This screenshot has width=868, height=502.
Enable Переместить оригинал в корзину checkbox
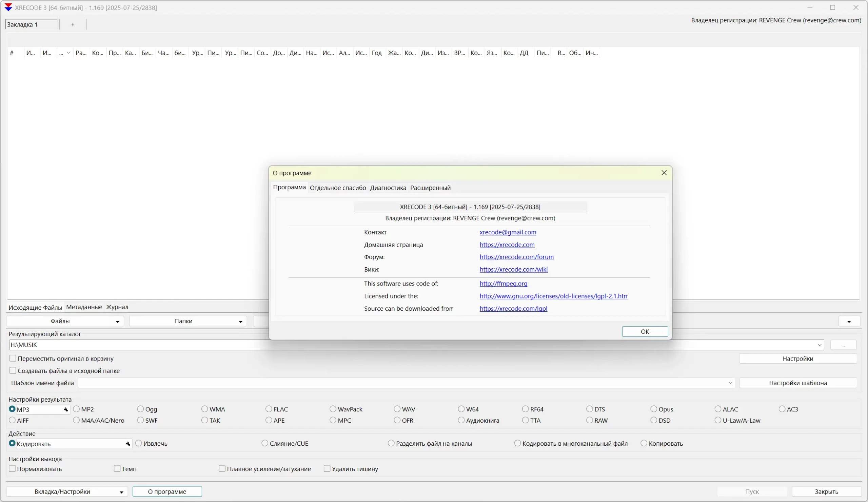(13, 358)
